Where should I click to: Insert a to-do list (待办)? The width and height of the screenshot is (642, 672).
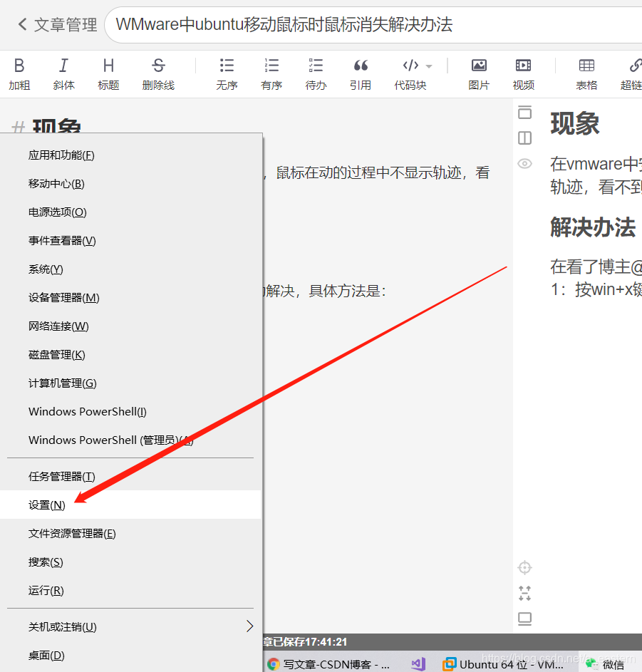click(x=316, y=74)
